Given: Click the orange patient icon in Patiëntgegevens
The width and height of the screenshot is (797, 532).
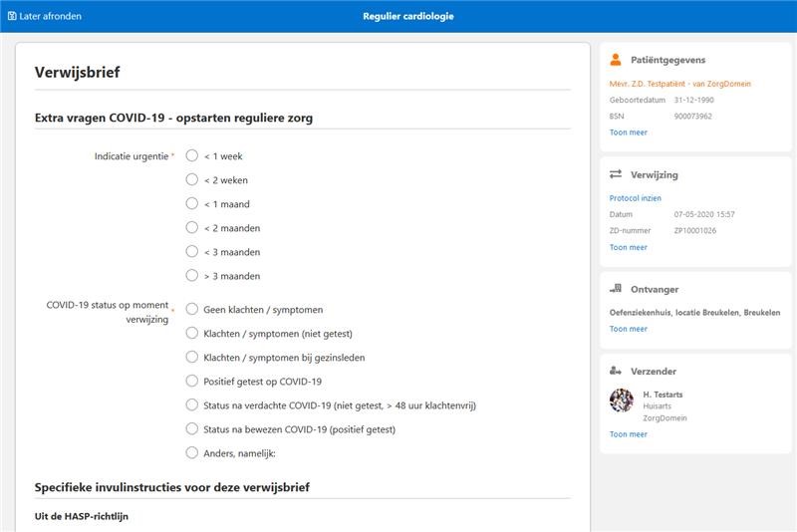Looking at the screenshot, I should 616,60.
